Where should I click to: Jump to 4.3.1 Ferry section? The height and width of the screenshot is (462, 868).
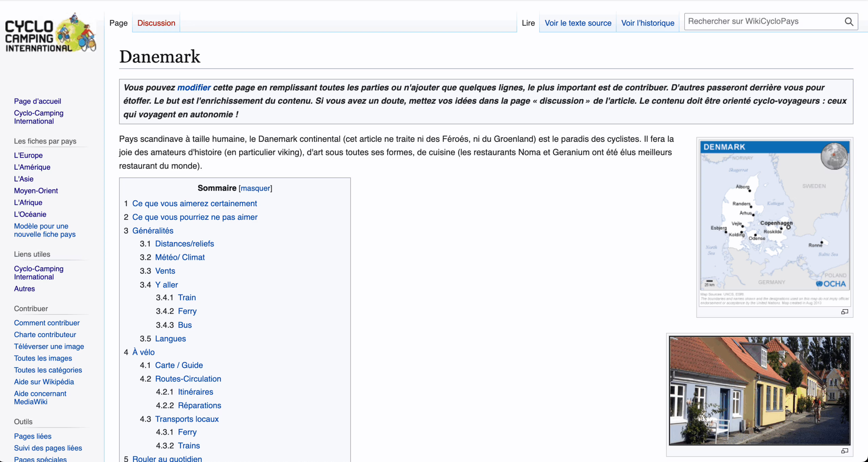(188, 432)
